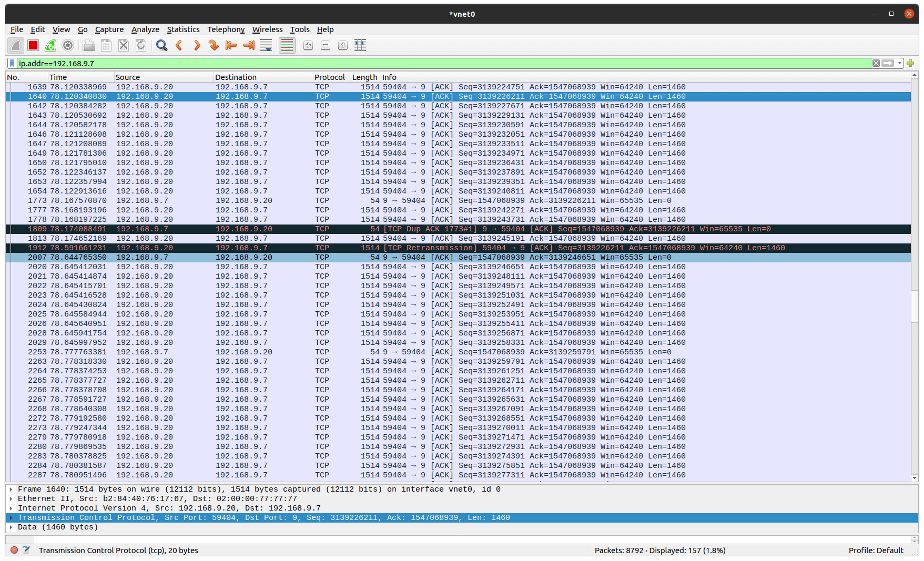This screenshot has width=924, height=561.
Task: Open the Telephony menu
Action: tap(226, 29)
